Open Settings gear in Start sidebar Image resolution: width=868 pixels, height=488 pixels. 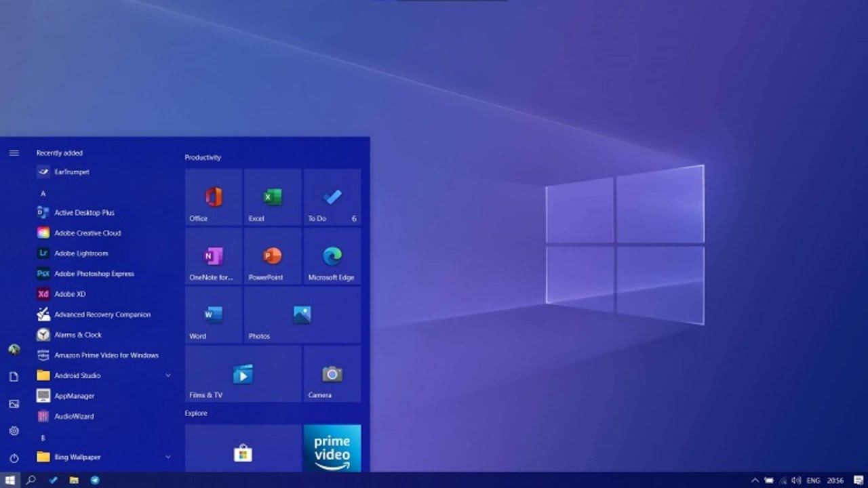[14, 431]
